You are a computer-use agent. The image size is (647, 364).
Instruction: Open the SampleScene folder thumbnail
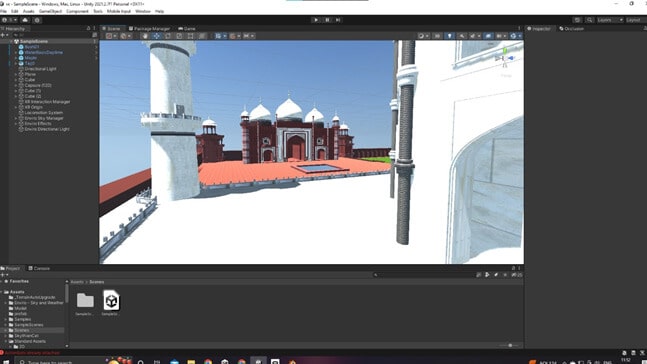85,303
